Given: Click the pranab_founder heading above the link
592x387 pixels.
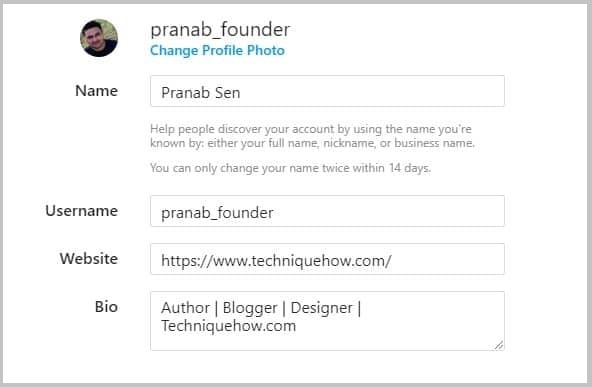Looking at the screenshot, I should point(220,29).
